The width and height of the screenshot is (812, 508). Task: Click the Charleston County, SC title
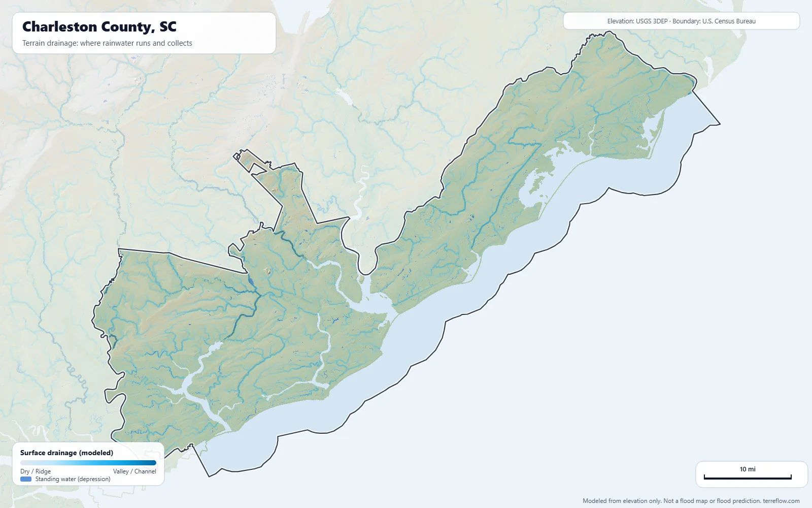[x=99, y=26]
